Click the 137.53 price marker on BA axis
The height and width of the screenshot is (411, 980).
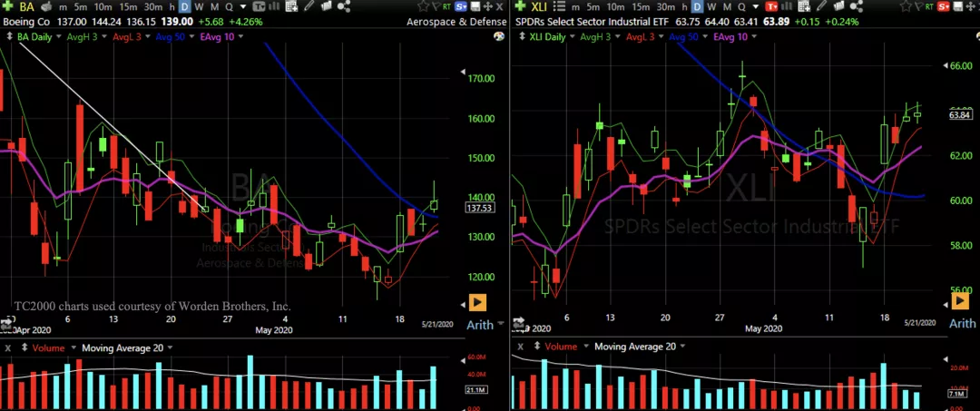[x=481, y=208]
